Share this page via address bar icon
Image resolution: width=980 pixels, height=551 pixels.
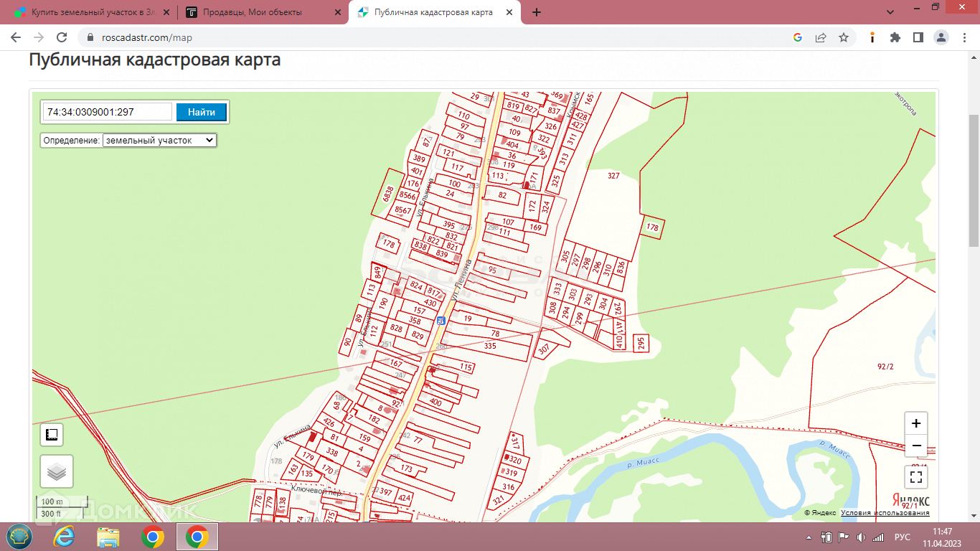[x=821, y=37]
